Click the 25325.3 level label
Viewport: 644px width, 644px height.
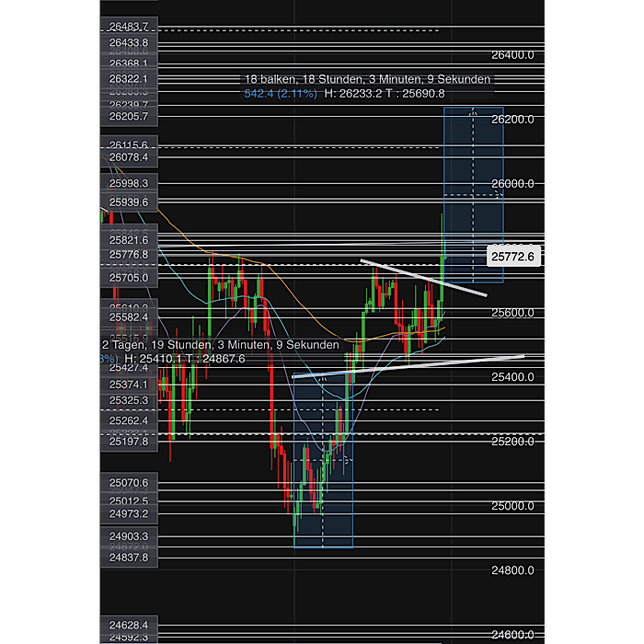[x=129, y=400]
